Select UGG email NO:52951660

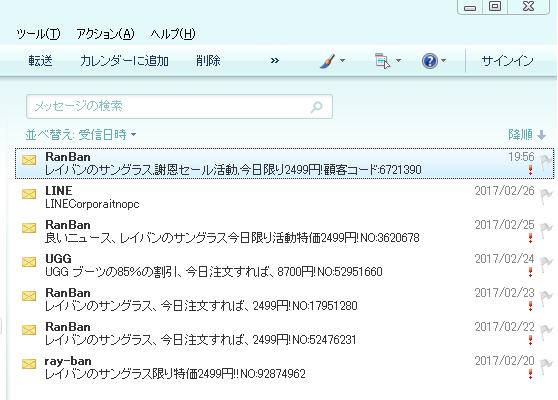(x=284, y=265)
